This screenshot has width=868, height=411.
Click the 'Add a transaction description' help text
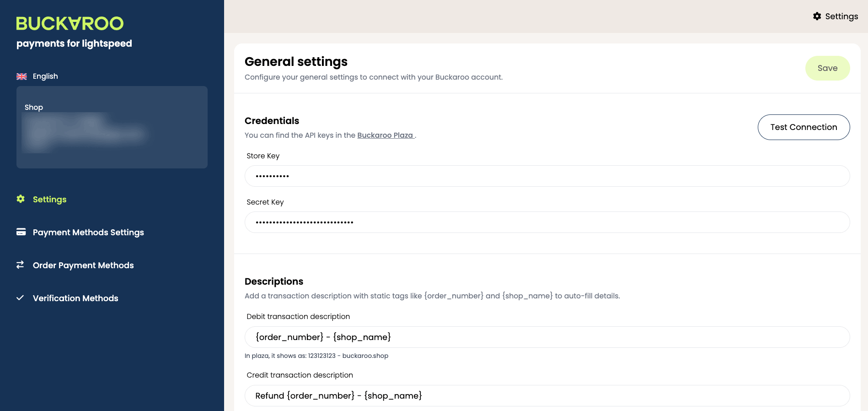(x=432, y=296)
